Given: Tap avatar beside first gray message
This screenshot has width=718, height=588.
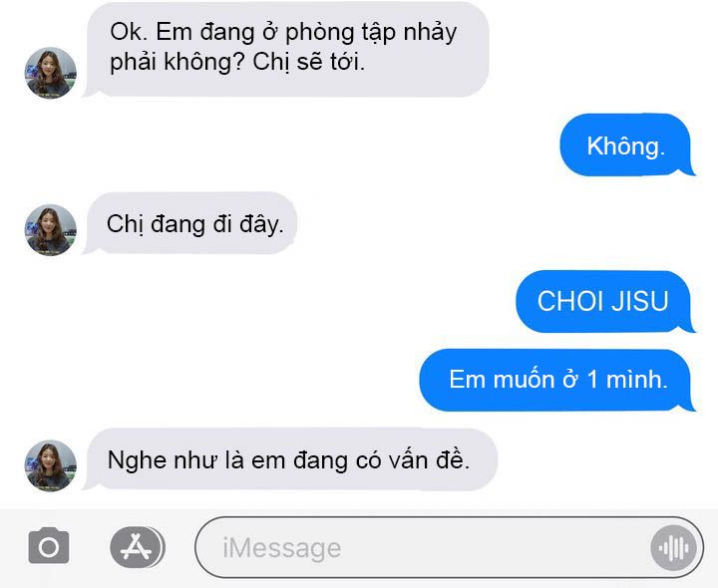Looking at the screenshot, I should point(51,73).
